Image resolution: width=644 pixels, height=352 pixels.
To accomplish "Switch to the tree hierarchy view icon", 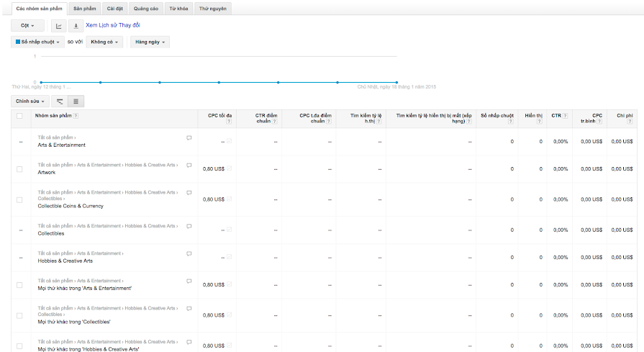I will click(x=60, y=101).
